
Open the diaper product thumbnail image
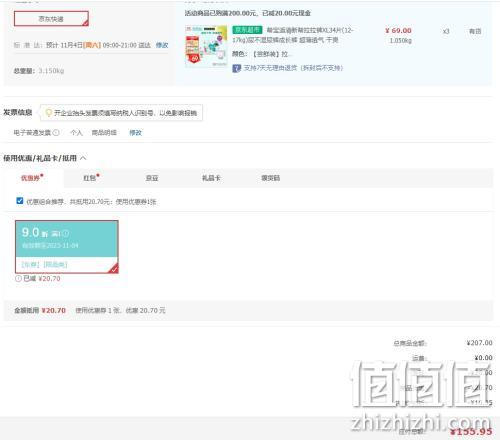206,46
